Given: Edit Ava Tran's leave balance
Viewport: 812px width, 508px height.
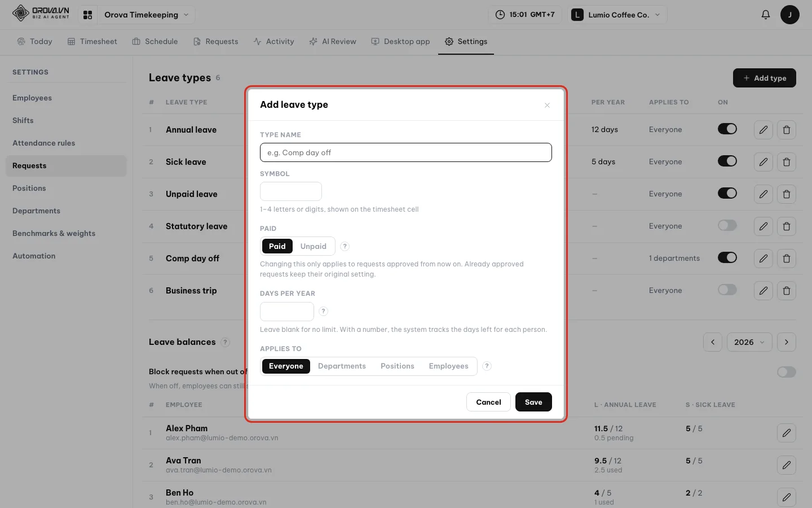Looking at the screenshot, I should pos(786,465).
